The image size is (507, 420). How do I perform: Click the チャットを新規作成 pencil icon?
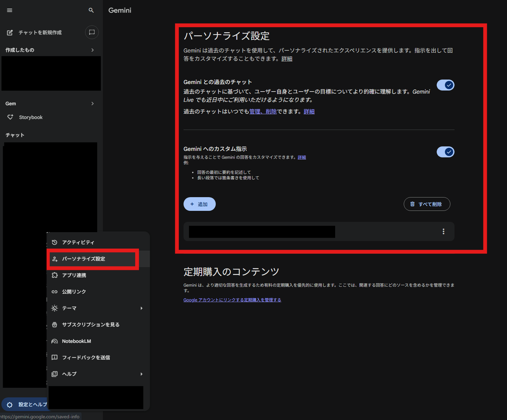10,33
